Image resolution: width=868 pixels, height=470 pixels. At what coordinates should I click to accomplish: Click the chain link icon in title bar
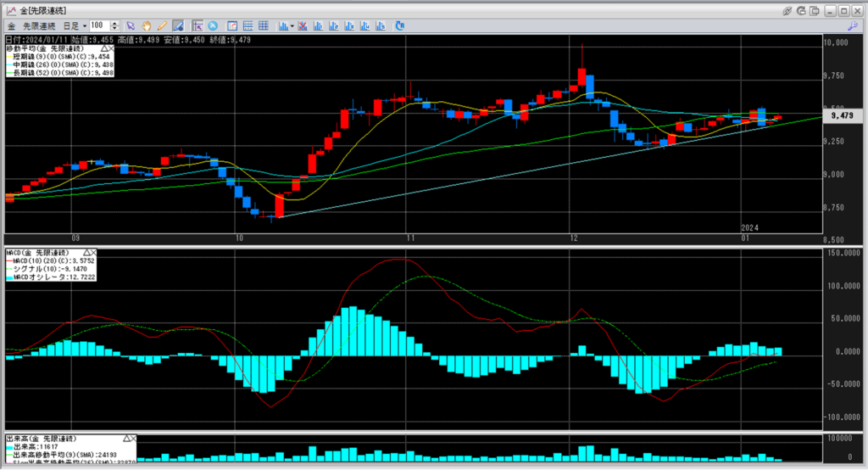coord(787,9)
